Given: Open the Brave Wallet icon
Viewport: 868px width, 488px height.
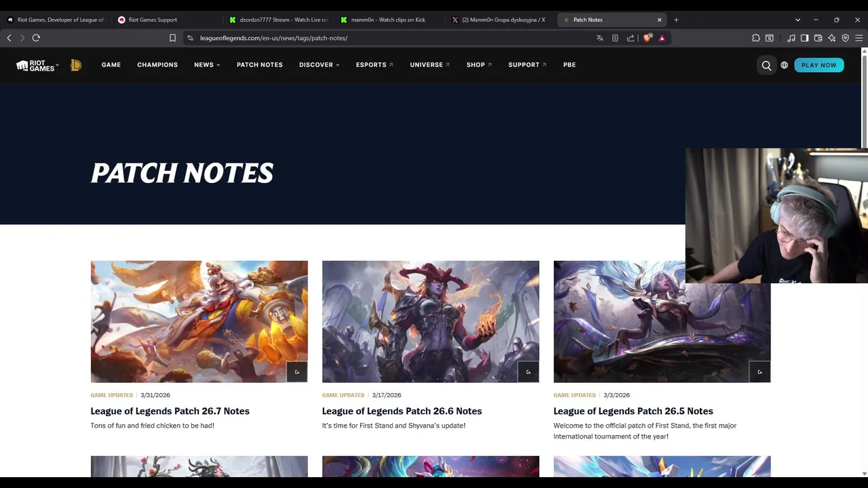Looking at the screenshot, I should coord(818,38).
